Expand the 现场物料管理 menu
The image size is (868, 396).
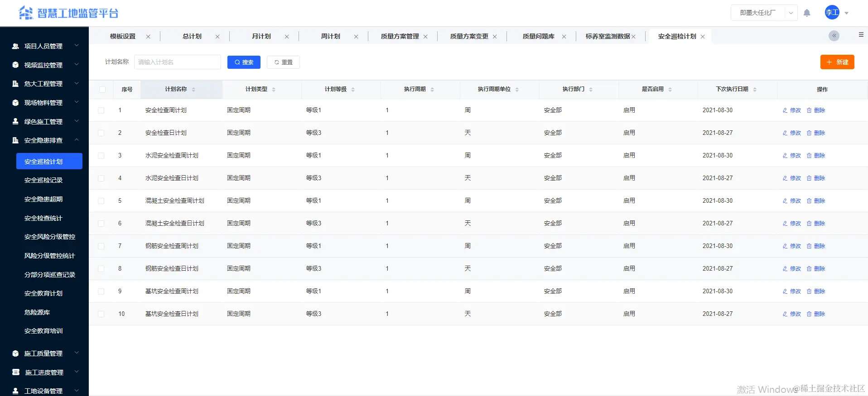point(77,102)
